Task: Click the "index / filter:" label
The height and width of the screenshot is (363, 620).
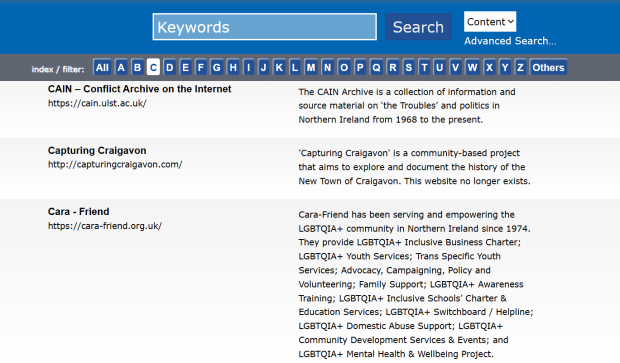Action: (x=58, y=69)
